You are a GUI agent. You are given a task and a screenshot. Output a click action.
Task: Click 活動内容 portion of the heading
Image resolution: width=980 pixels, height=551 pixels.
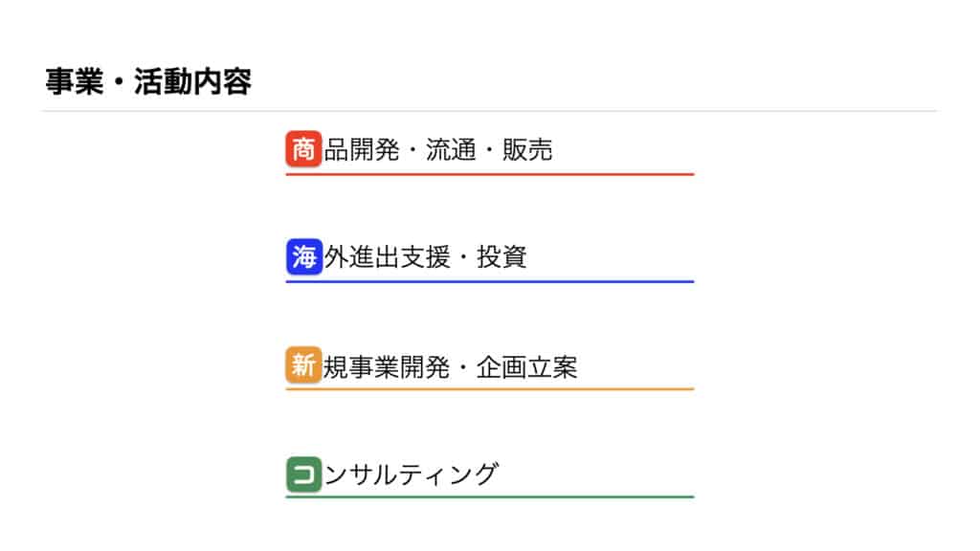(193, 82)
